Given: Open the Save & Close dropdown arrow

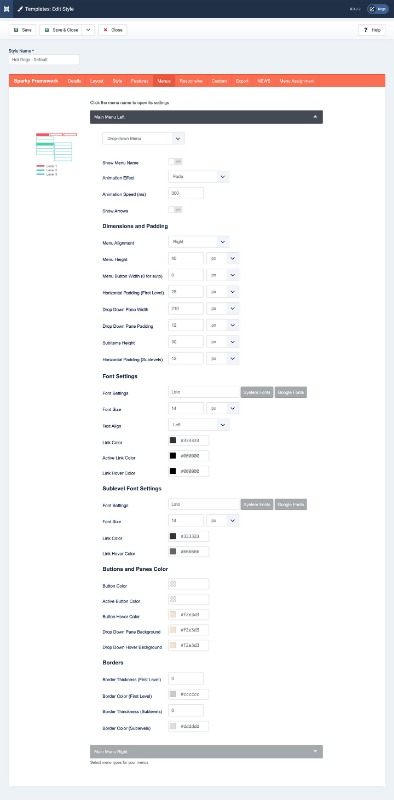Looking at the screenshot, I should coord(88,30).
